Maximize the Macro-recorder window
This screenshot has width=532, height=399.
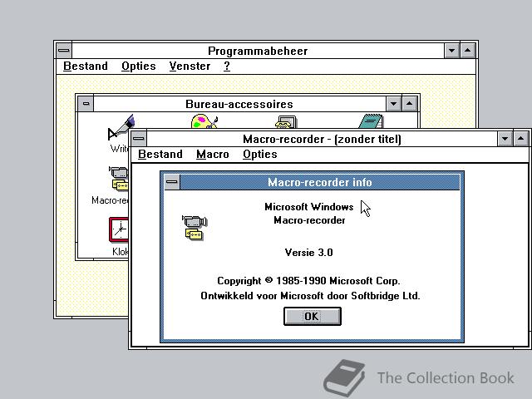coord(521,139)
